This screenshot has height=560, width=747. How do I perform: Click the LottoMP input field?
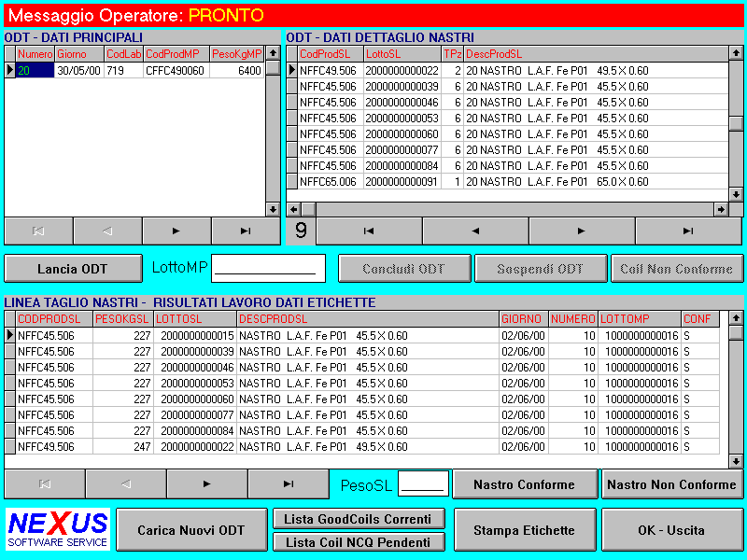pos(268,268)
